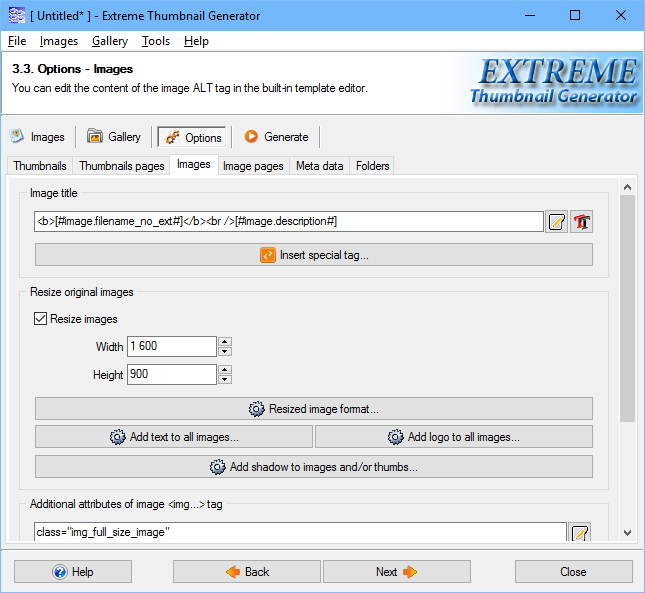
Task: Switch to the Thumbnails pages tab
Action: [x=122, y=166]
